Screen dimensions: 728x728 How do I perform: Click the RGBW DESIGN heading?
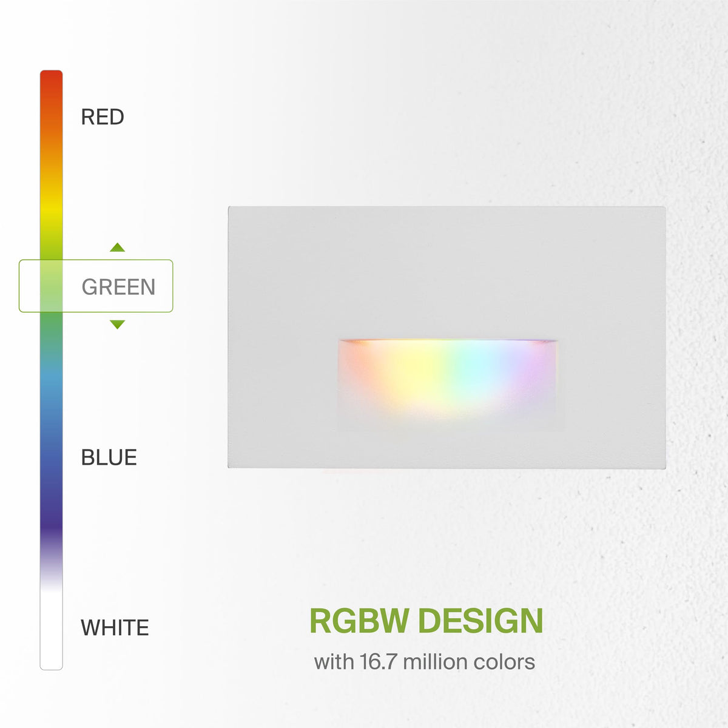point(426,621)
